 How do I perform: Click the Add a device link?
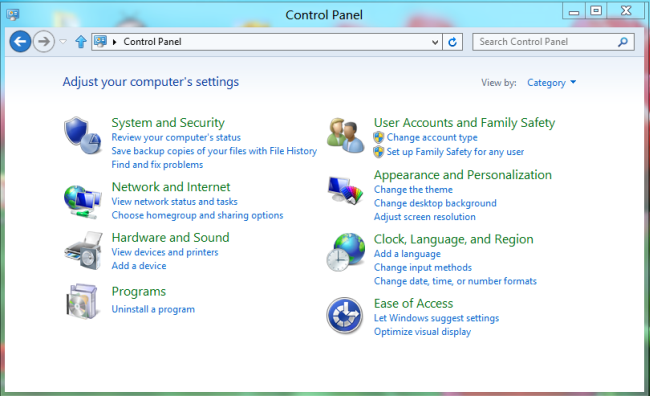(x=139, y=266)
